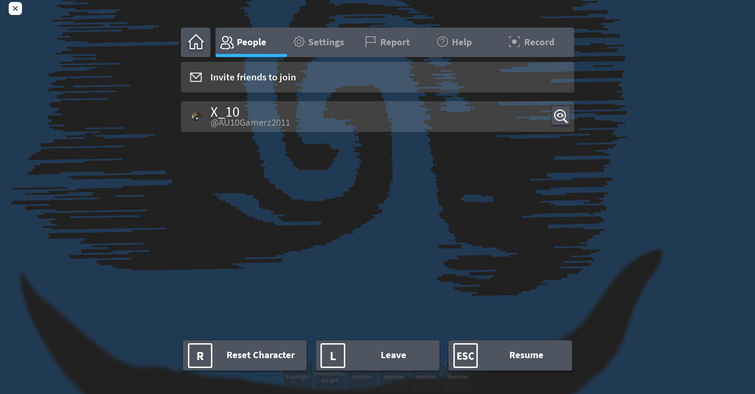Image resolution: width=755 pixels, height=394 pixels.
Task: Open the Settings tab
Action: pos(319,42)
